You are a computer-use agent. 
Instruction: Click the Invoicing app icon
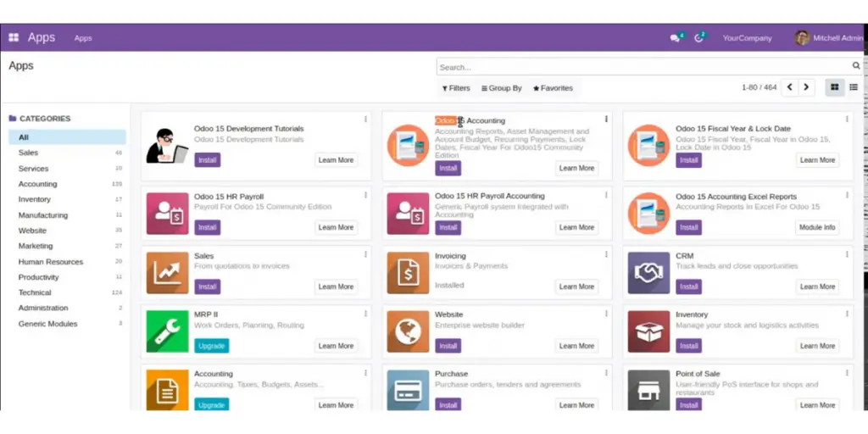click(408, 273)
